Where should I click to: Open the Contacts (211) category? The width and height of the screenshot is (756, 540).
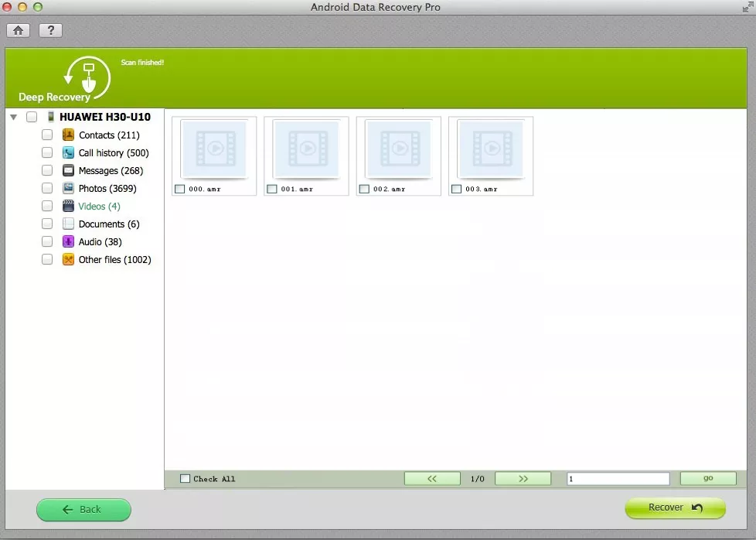pos(109,135)
